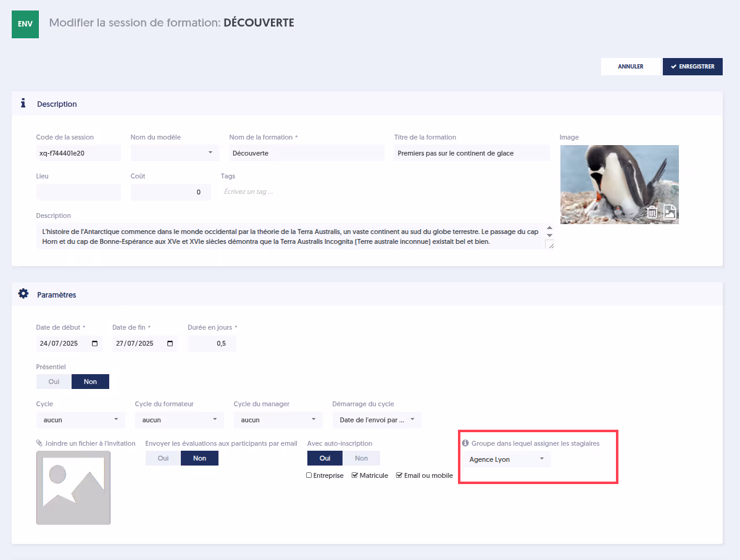Set email evaluations toggle to Oui
The width and height of the screenshot is (740, 560).
coord(163,458)
